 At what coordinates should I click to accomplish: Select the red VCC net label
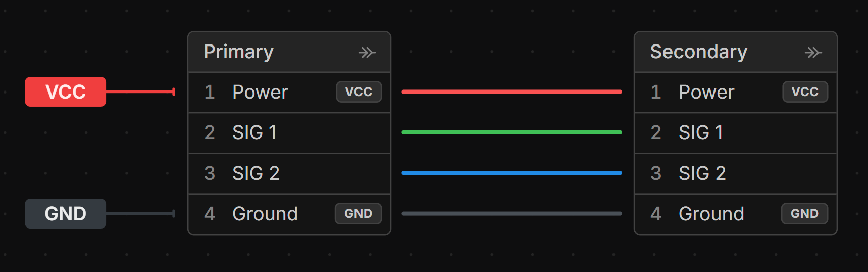click(x=65, y=92)
